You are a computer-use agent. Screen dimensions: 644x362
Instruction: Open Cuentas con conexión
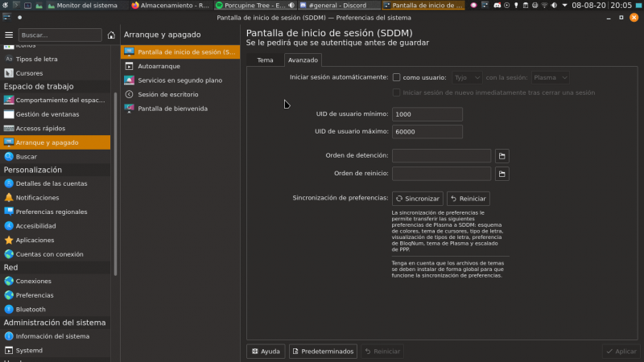(55, 254)
